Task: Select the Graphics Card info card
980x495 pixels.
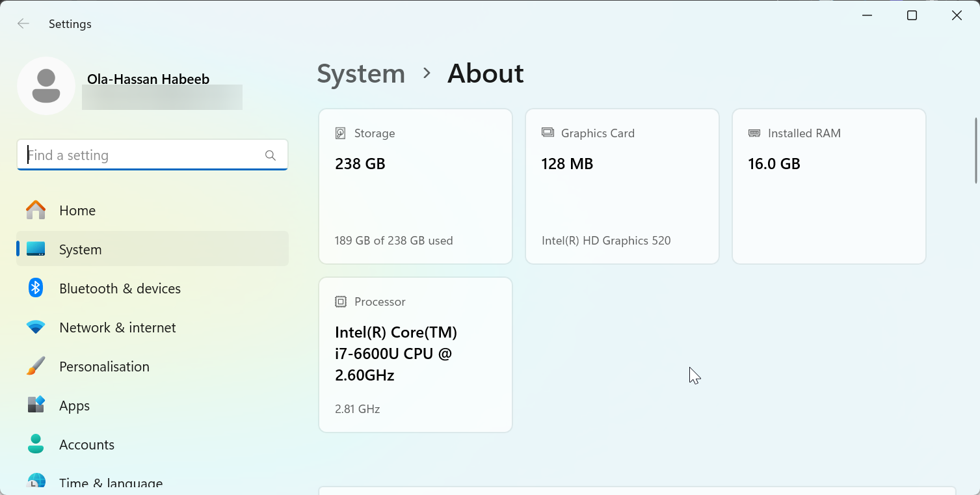Action: tap(622, 187)
